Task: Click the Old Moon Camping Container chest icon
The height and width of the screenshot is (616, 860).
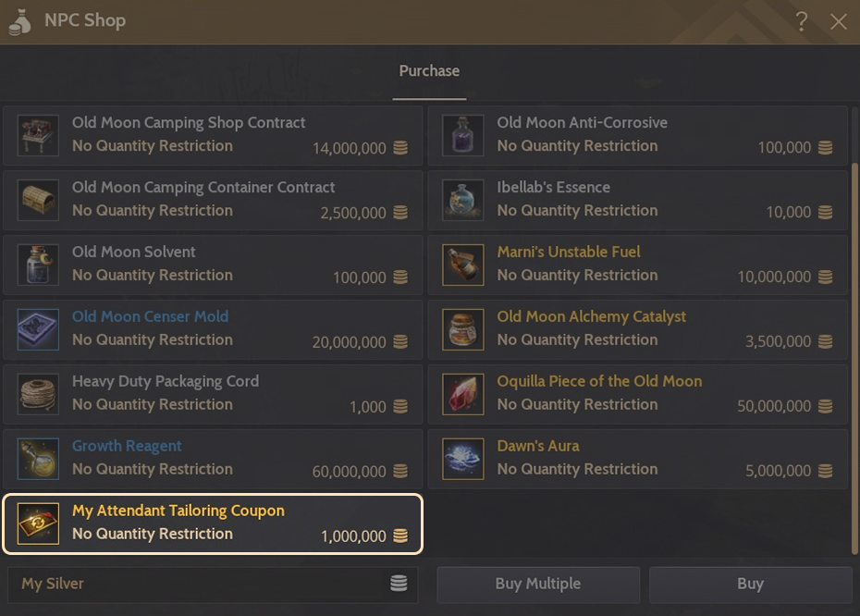Action: (38, 201)
